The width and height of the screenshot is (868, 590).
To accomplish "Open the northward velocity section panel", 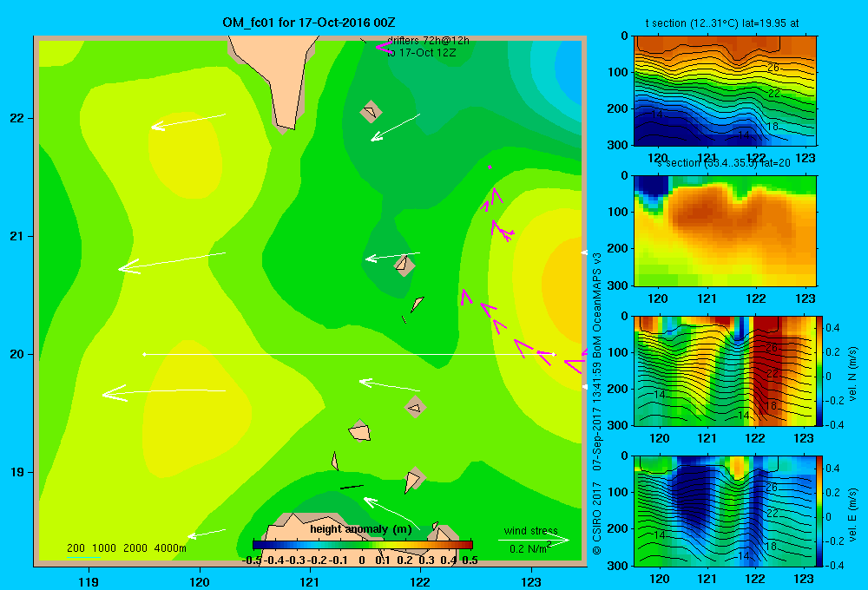I will (x=725, y=370).
